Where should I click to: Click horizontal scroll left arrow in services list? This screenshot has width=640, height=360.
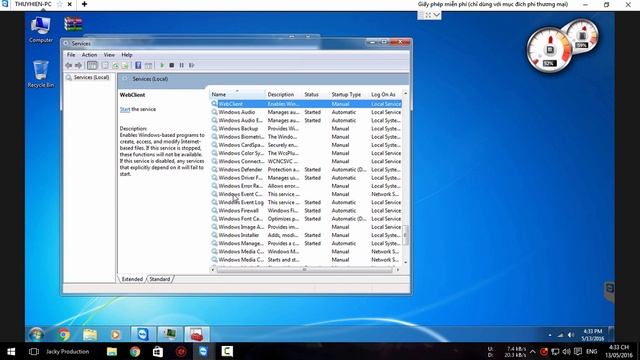tap(213, 270)
